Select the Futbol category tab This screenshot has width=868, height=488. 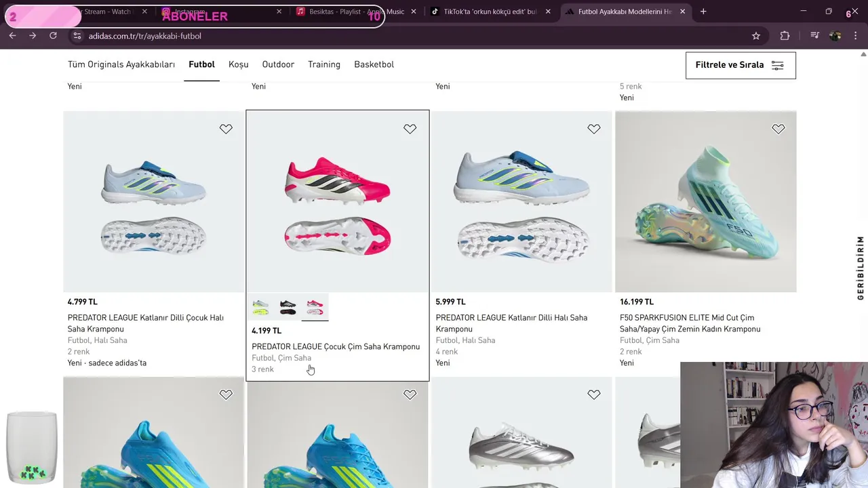202,64
